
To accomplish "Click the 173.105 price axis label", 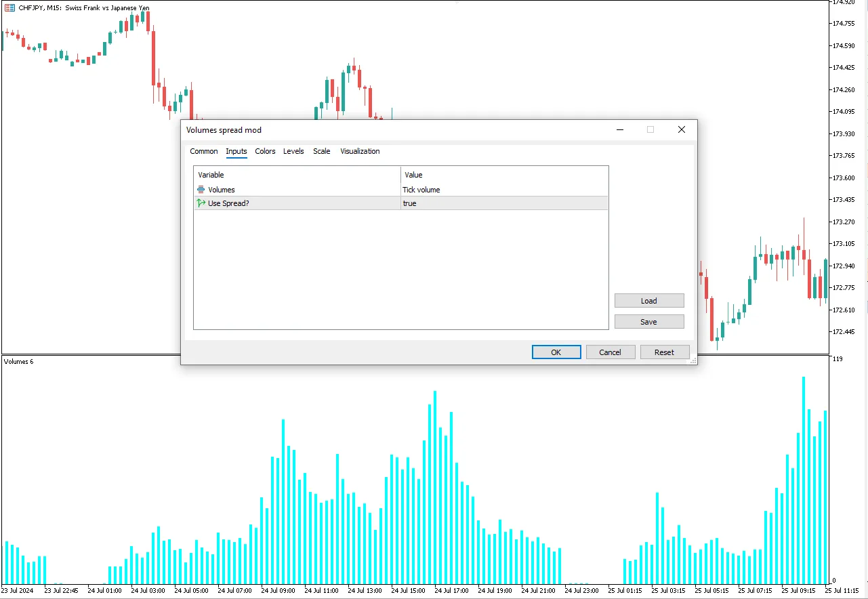I will pos(844,244).
